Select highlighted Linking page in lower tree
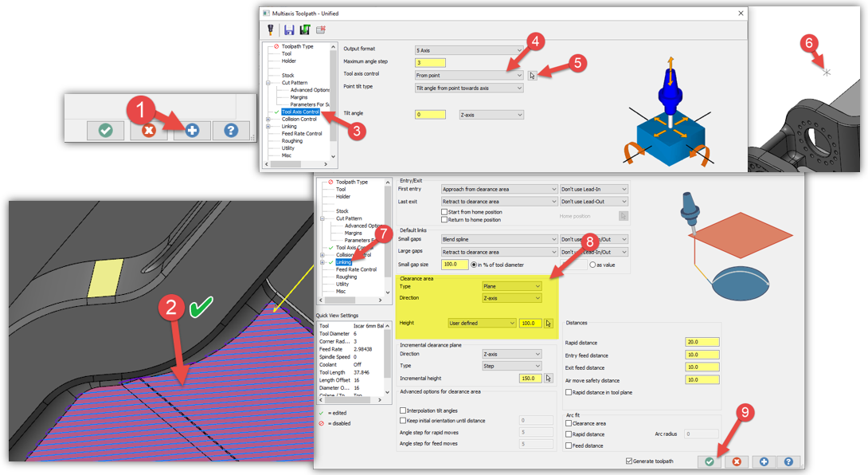The image size is (868, 475). pos(343,262)
